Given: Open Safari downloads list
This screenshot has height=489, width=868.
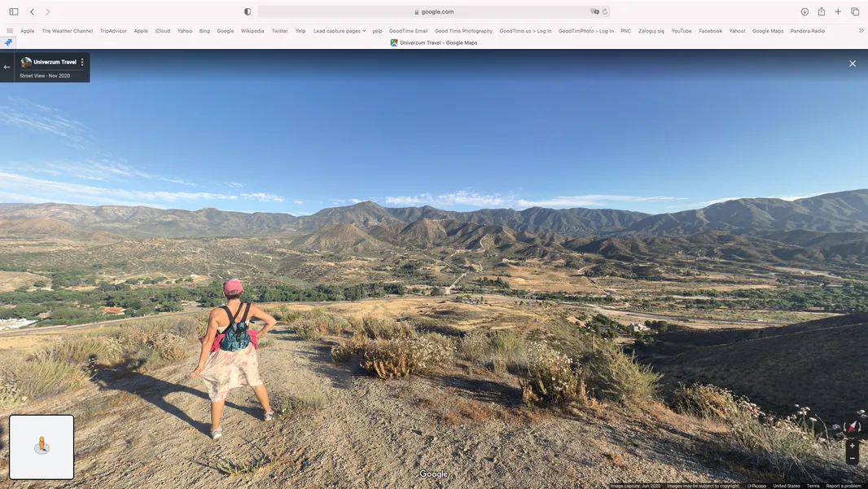Looking at the screenshot, I should (x=804, y=11).
